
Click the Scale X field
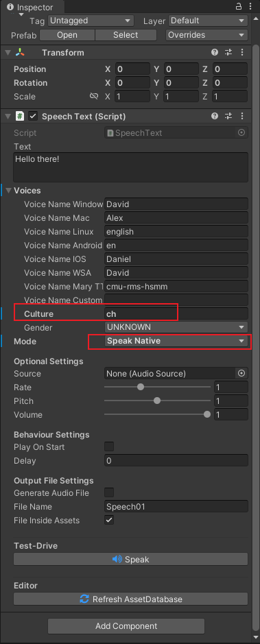[132, 97]
